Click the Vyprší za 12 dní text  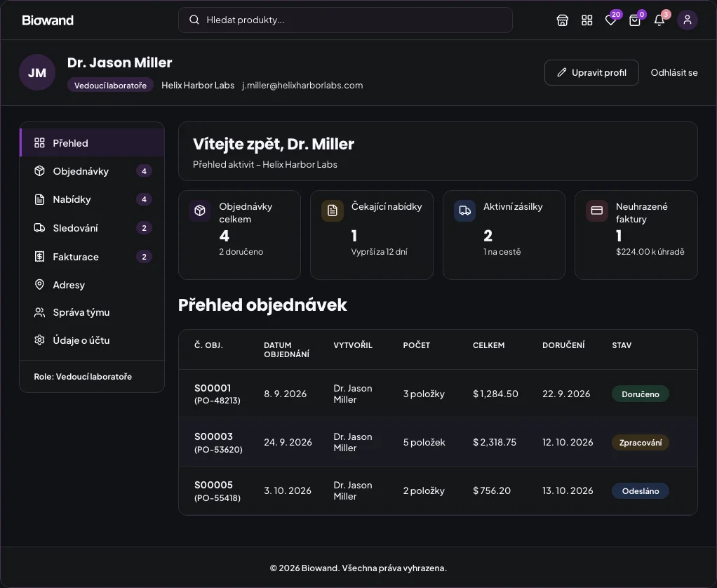coord(379,251)
